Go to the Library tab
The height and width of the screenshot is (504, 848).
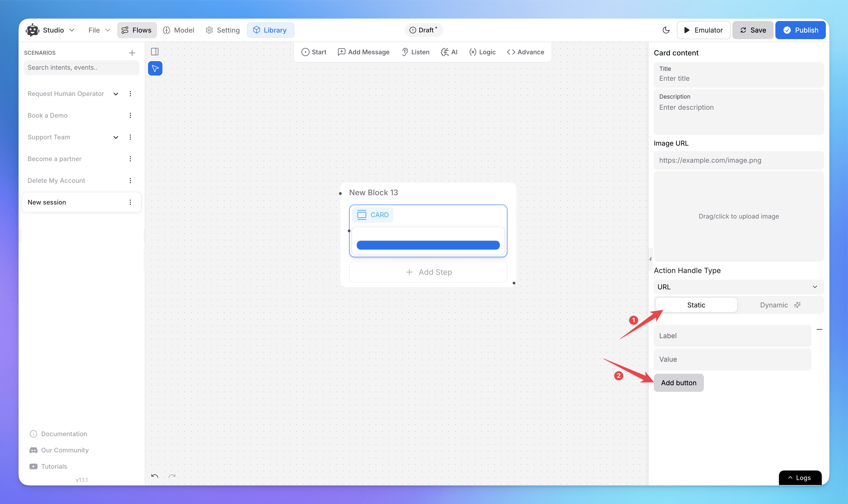(x=270, y=30)
